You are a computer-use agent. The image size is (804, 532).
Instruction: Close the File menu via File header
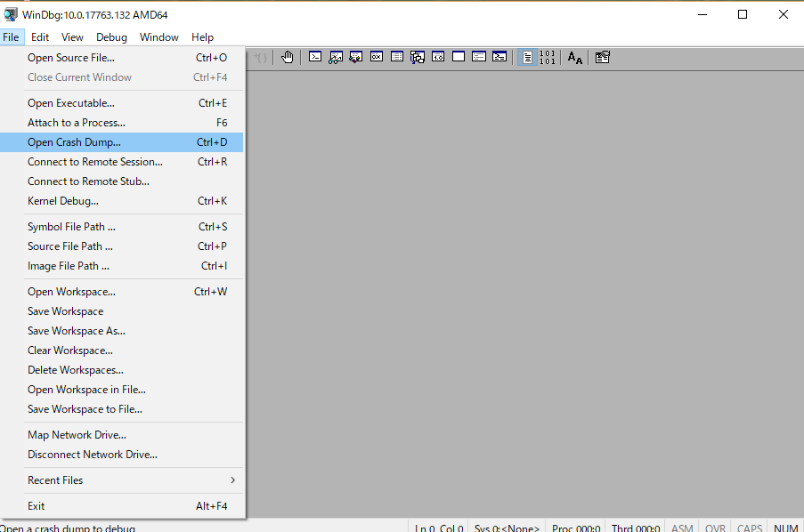[11, 36]
